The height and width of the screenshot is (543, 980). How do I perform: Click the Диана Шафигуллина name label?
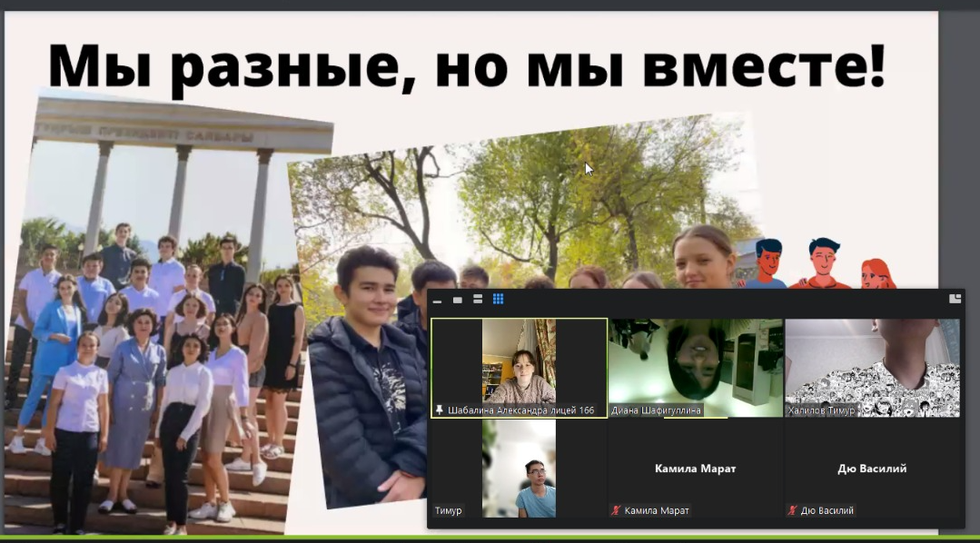(657, 410)
